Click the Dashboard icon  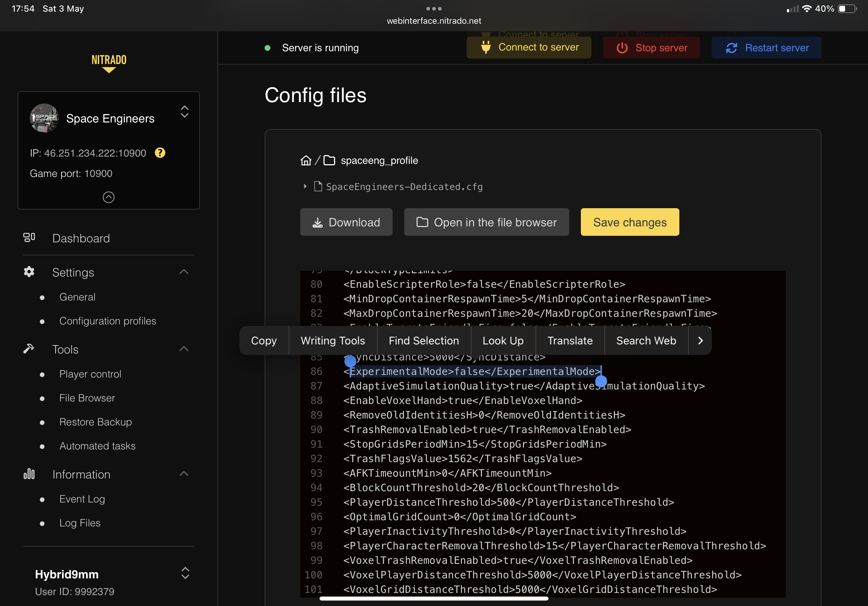pos(29,238)
